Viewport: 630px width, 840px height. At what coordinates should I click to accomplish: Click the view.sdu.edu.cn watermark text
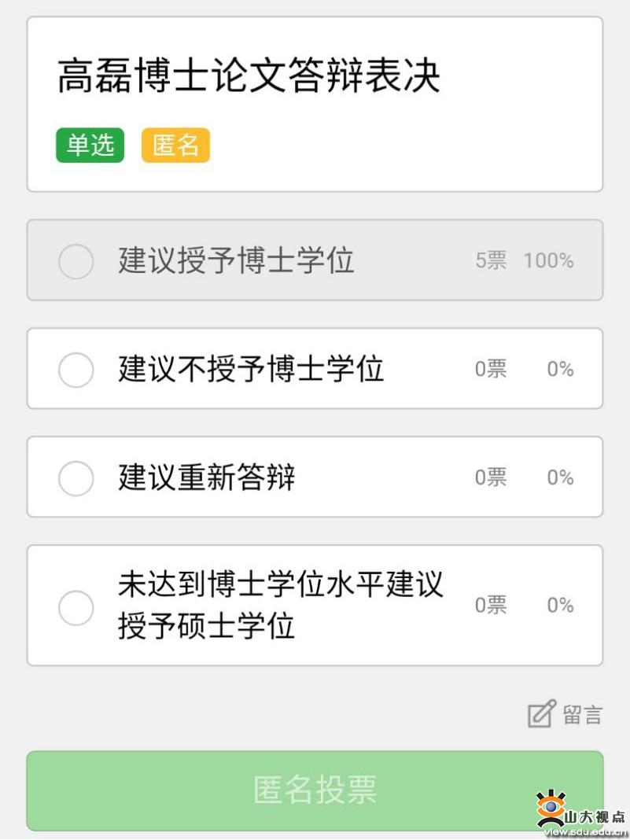585,832
